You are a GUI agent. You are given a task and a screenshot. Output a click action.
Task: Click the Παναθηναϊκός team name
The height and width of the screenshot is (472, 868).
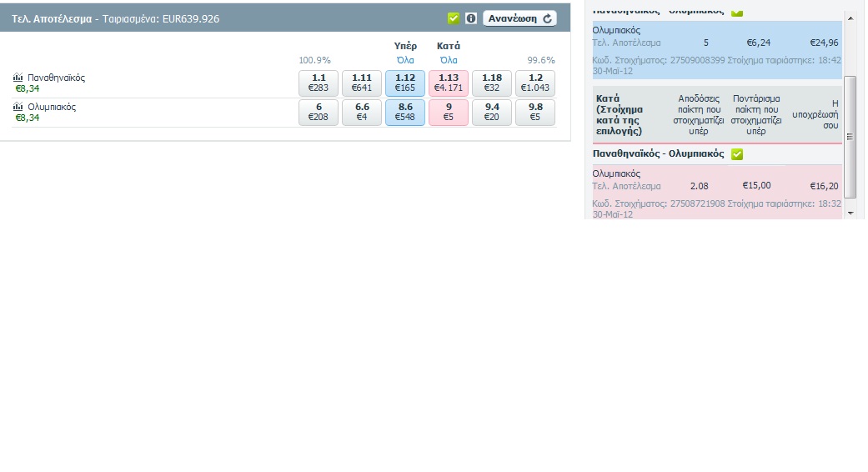[57, 78]
